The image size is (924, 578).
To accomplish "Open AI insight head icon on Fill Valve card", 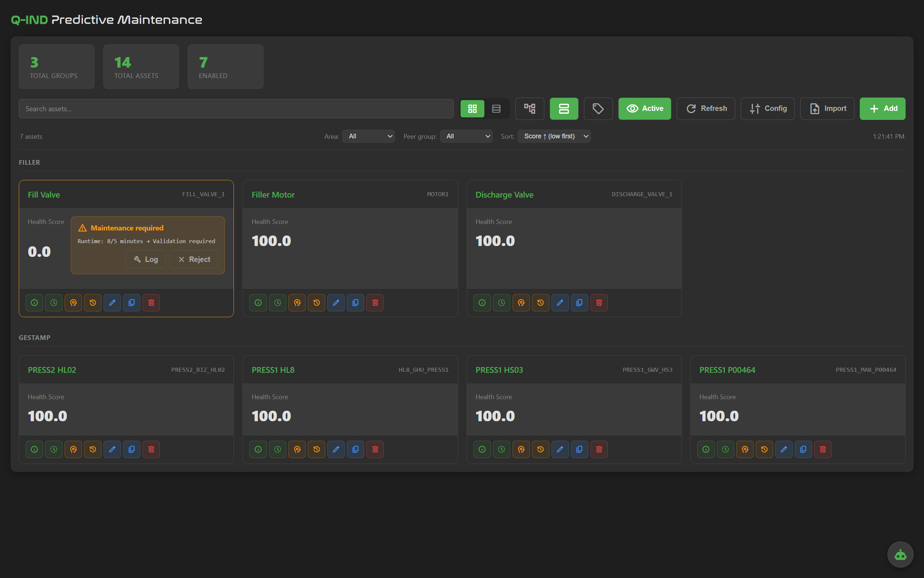I will (73, 303).
